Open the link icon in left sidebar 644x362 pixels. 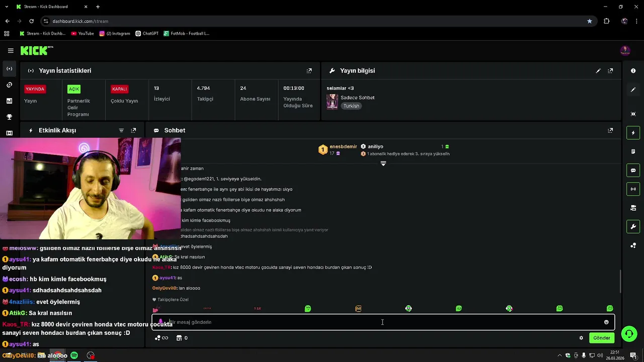point(9,85)
